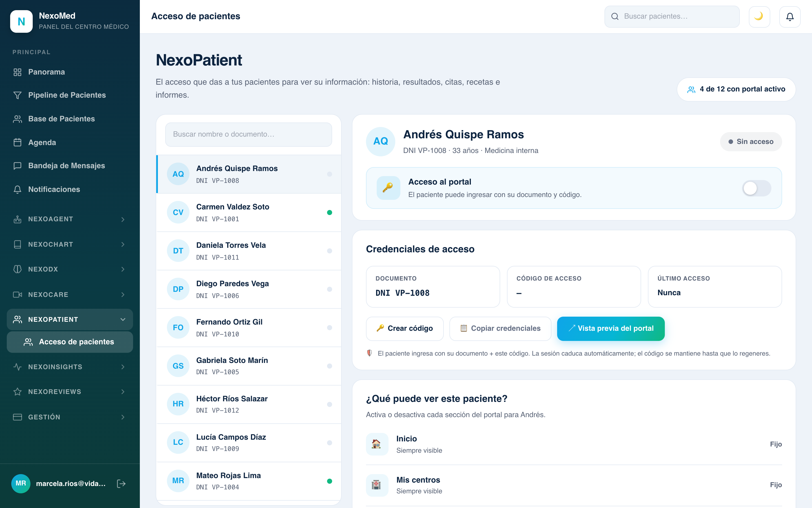Click the DOCUMENTO value DNI VP-1008

click(x=402, y=293)
